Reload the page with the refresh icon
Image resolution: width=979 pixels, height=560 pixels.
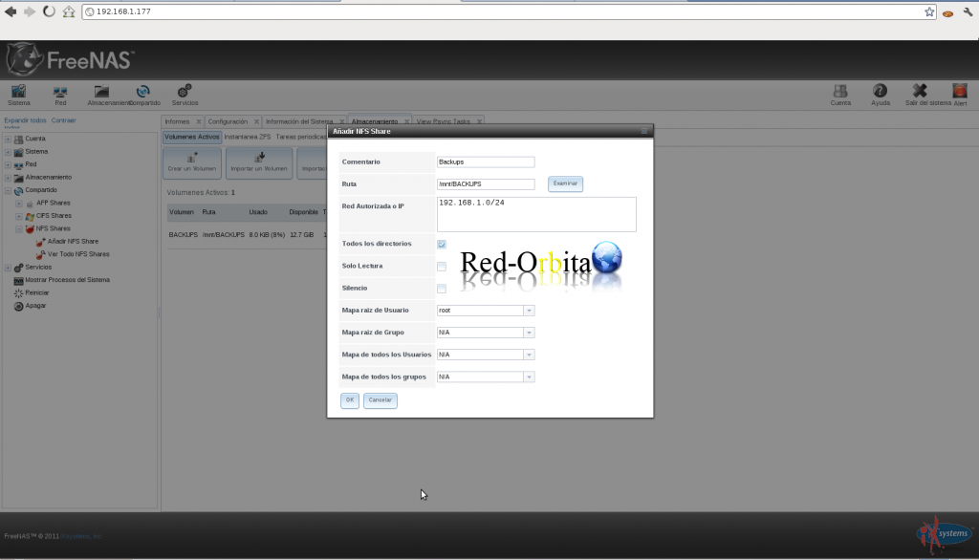(49, 11)
